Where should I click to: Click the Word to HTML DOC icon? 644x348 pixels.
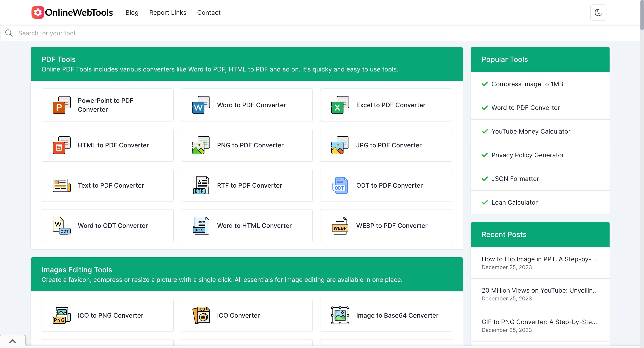pyautogui.click(x=201, y=226)
